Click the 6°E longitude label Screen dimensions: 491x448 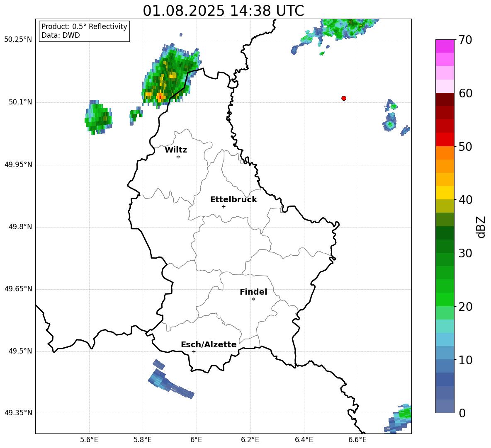click(196, 440)
